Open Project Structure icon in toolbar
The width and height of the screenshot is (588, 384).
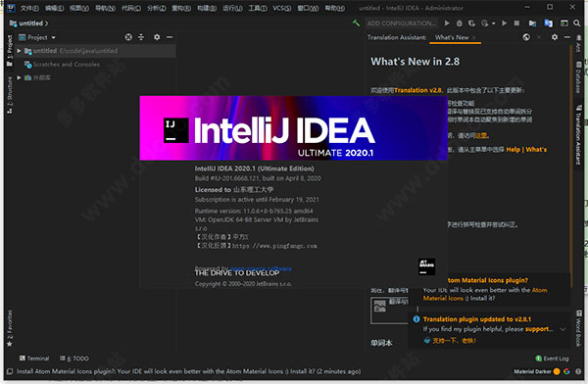(x=532, y=24)
